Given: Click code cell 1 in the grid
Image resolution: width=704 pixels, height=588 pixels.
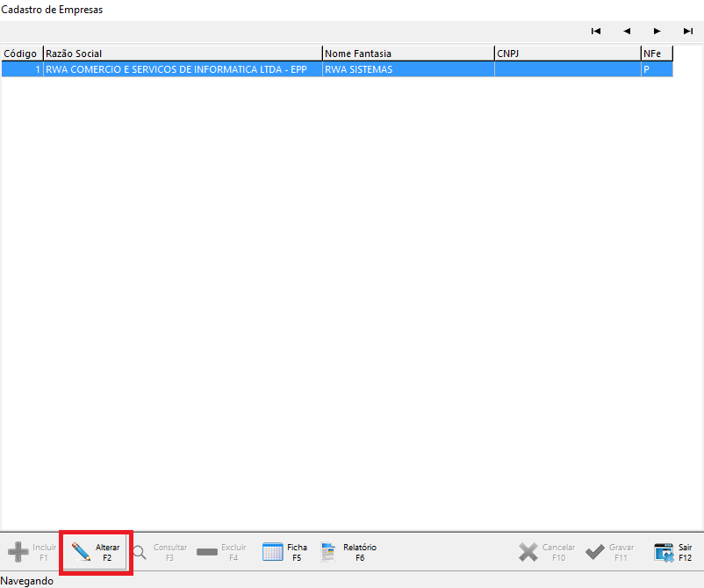Looking at the screenshot, I should pos(22,69).
